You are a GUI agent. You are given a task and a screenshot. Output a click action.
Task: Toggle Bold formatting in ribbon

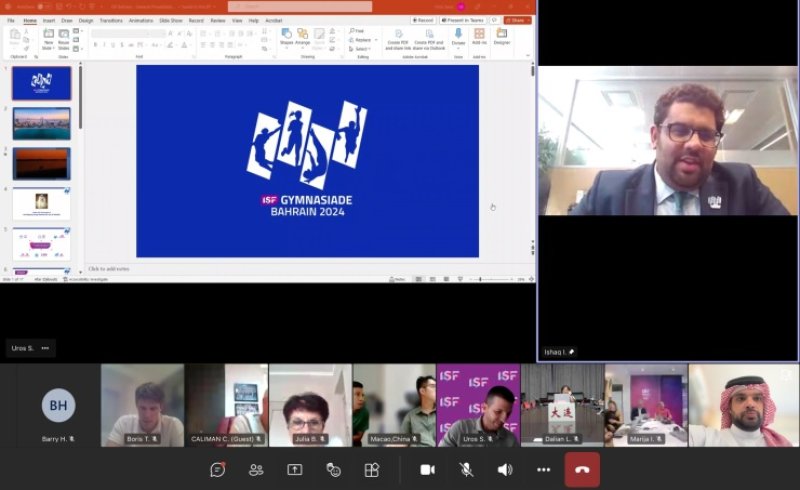pos(95,45)
